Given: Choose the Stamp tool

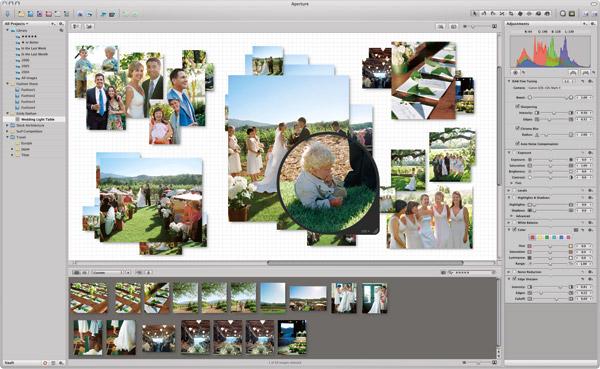Looking at the screenshot, I should tap(547, 14).
